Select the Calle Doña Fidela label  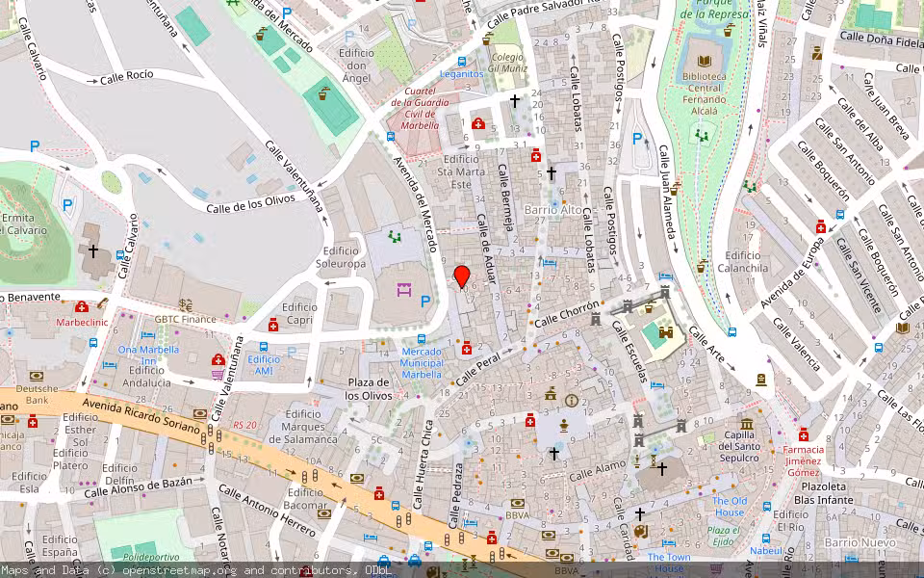[x=881, y=39]
